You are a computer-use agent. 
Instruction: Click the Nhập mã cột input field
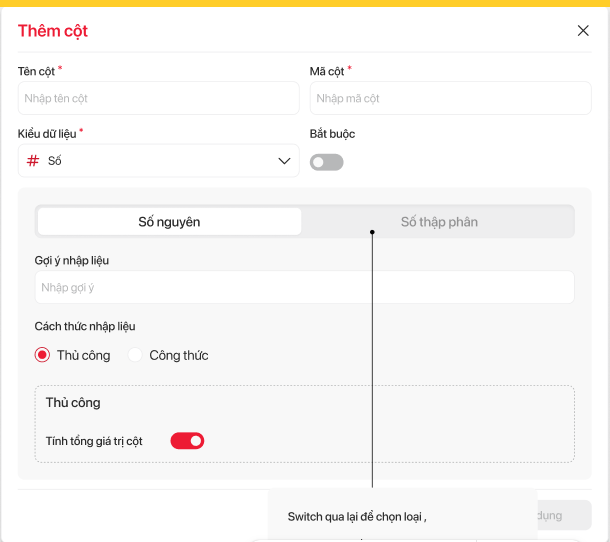coord(450,98)
